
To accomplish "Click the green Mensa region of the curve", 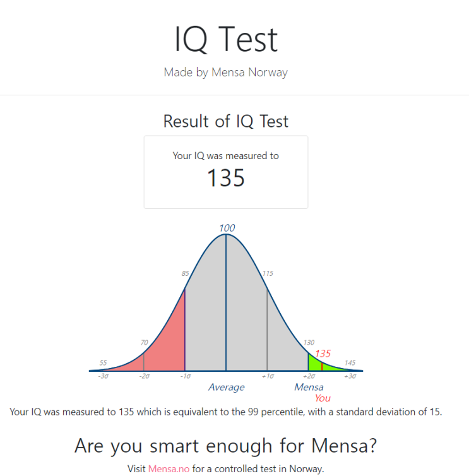I will coord(314,363).
